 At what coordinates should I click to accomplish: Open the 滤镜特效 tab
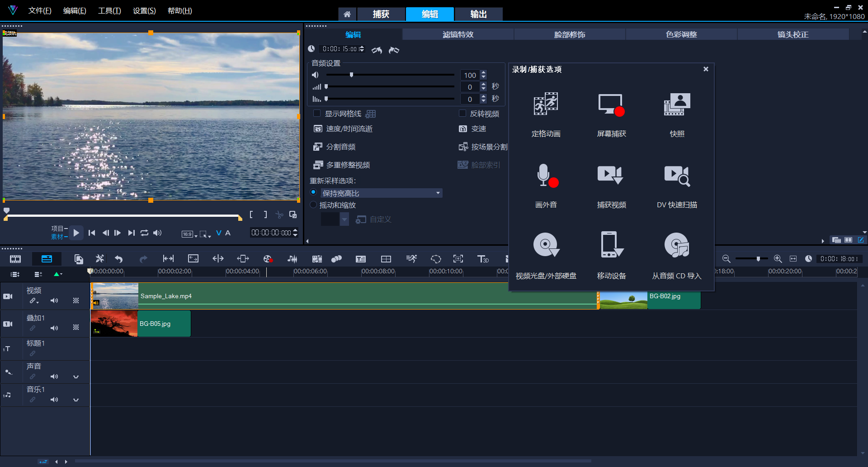(x=458, y=34)
